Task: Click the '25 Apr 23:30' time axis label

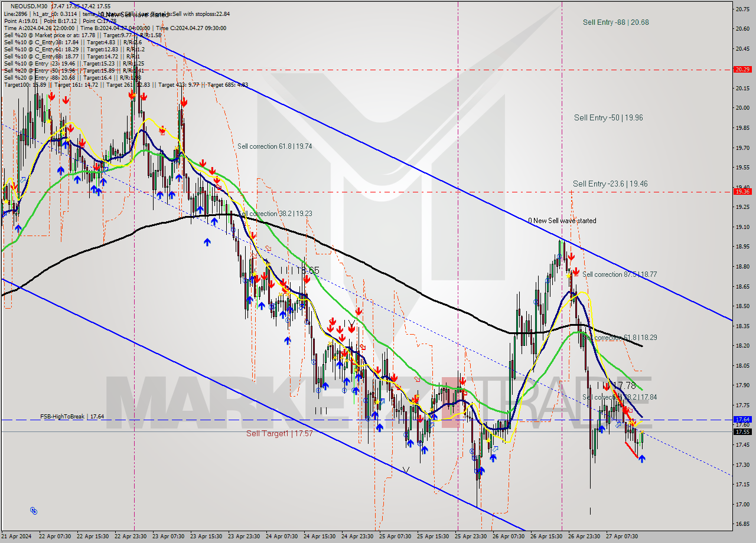Action: pyautogui.click(x=471, y=537)
